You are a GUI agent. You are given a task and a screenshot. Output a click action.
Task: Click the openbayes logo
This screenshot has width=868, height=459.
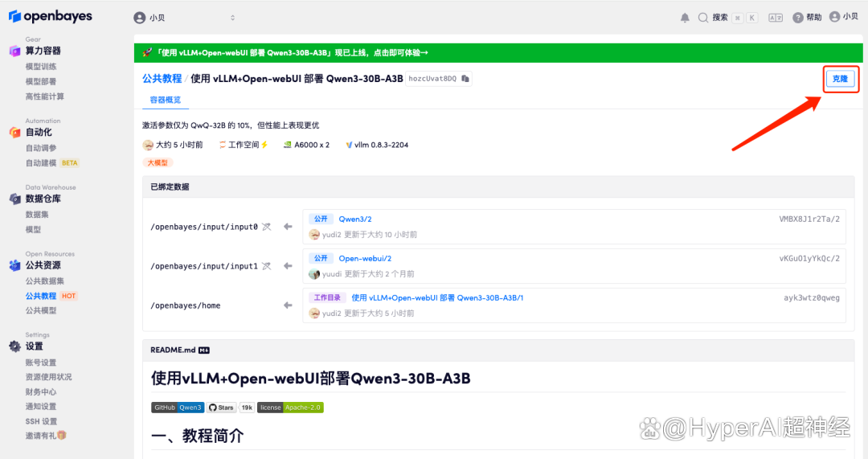pos(51,17)
